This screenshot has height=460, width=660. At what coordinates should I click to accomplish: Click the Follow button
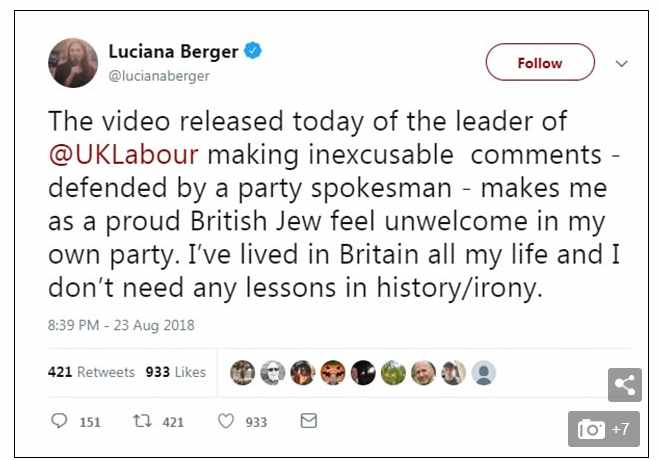[x=540, y=62]
